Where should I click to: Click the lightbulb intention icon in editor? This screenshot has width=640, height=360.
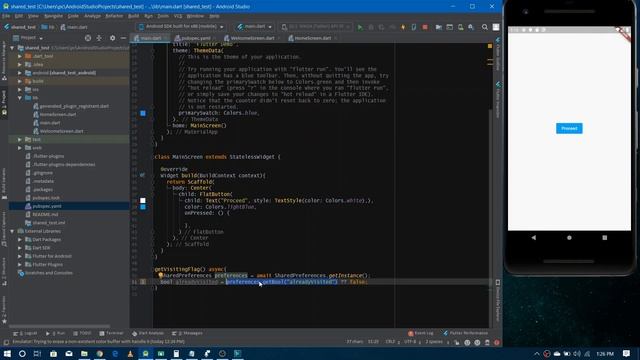(160, 276)
